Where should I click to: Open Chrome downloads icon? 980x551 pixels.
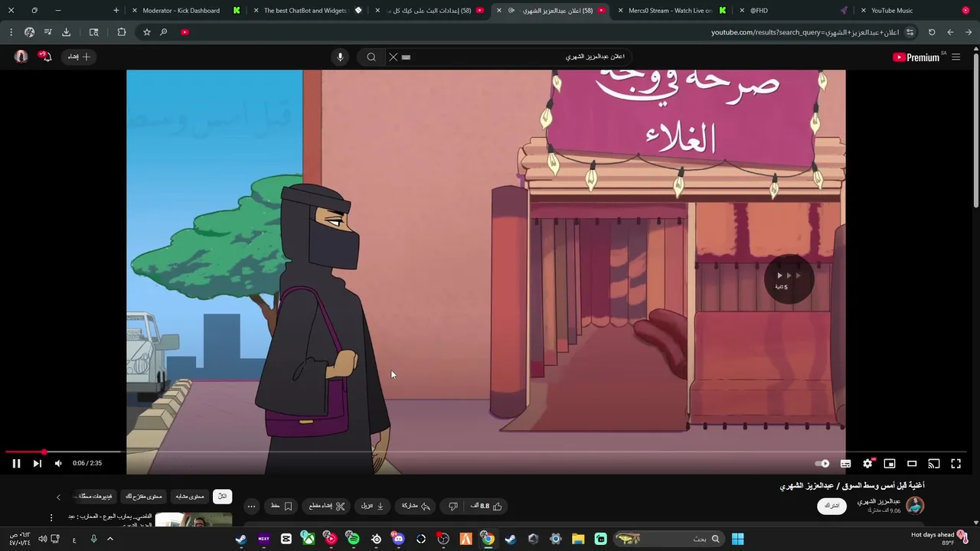pyautogui.click(x=66, y=32)
